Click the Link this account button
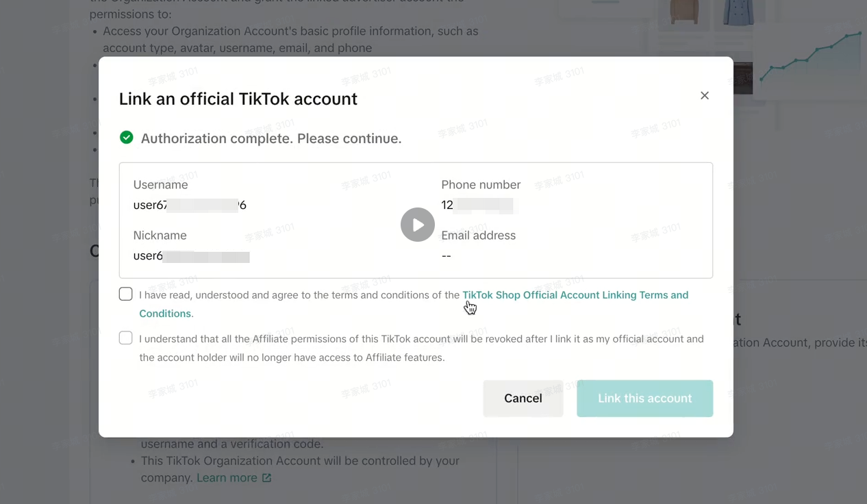Viewport: 867px width, 504px height. [x=644, y=399]
